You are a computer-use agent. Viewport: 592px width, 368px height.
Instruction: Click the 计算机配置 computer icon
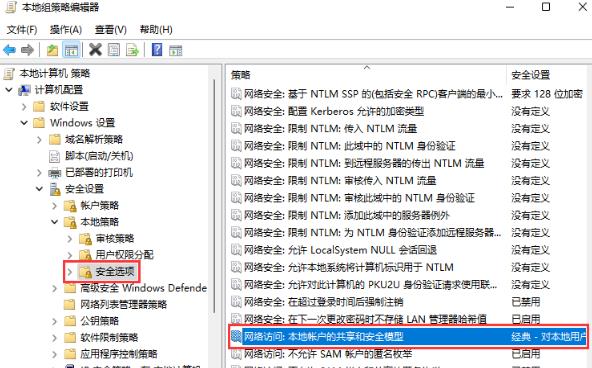pos(25,90)
